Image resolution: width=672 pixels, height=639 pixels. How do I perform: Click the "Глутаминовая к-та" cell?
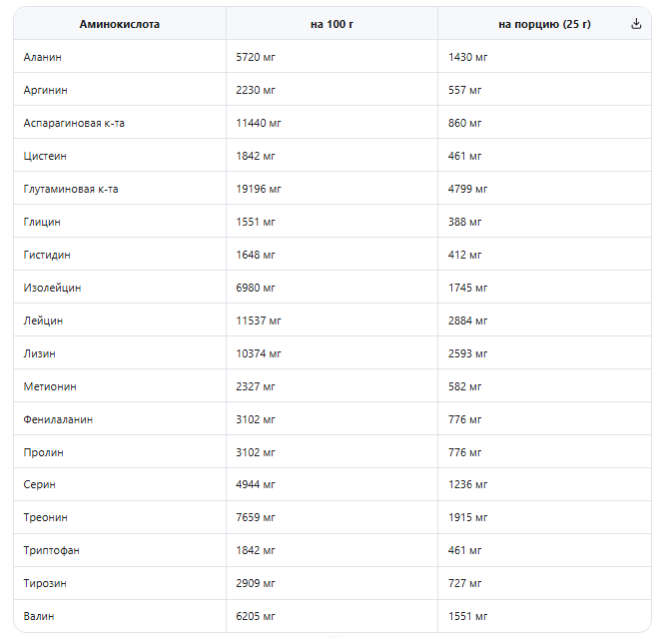71,189
